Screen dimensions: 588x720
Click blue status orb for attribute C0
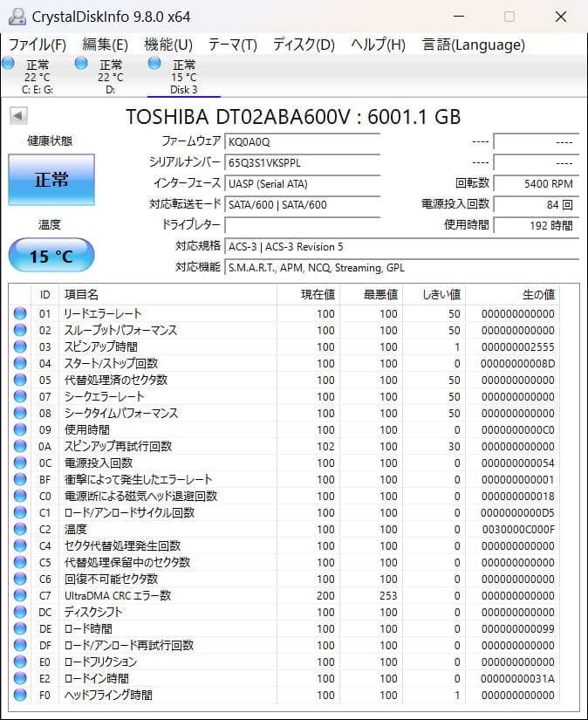[20, 496]
